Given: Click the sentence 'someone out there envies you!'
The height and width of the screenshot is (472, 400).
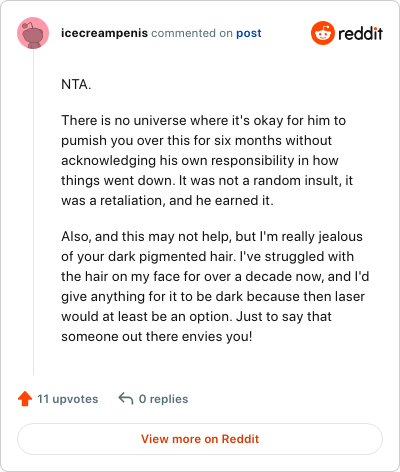Looking at the screenshot, I should [x=157, y=336].
